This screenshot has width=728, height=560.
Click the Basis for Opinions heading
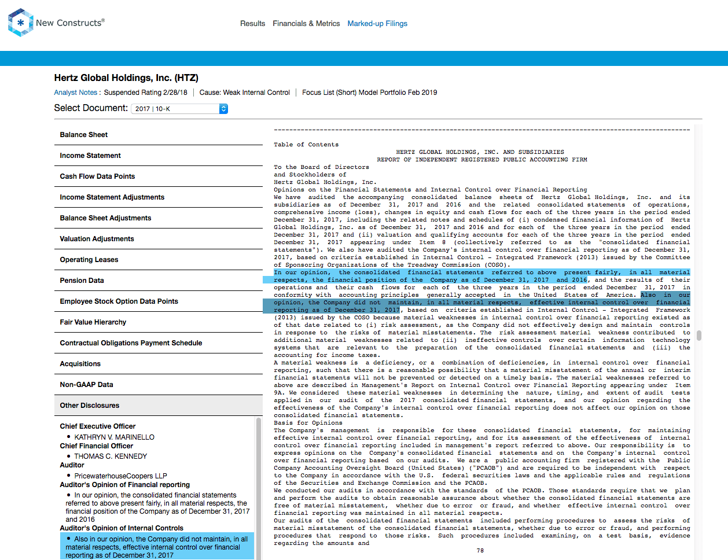click(x=308, y=423)
